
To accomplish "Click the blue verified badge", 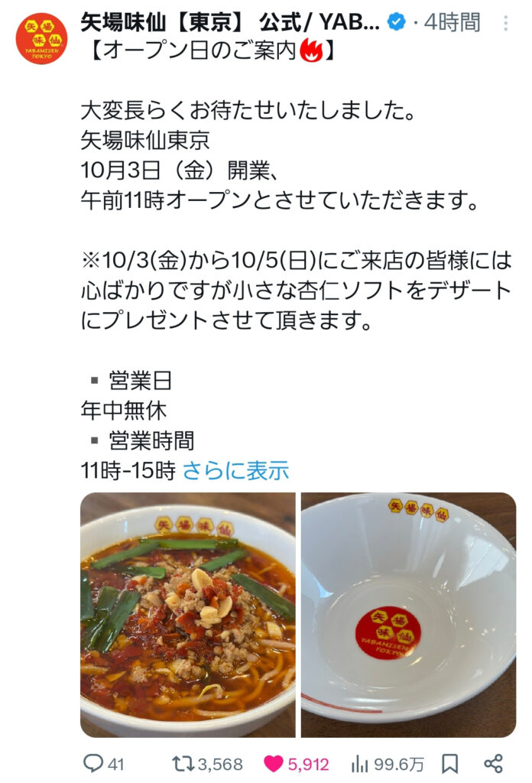I will [397, 22].
